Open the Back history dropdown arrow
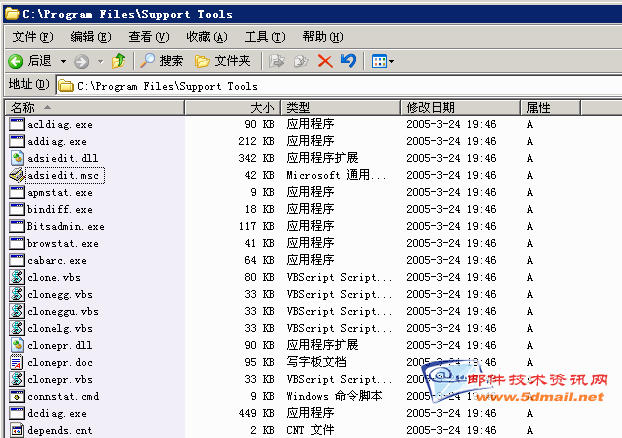 coord(63,62)
